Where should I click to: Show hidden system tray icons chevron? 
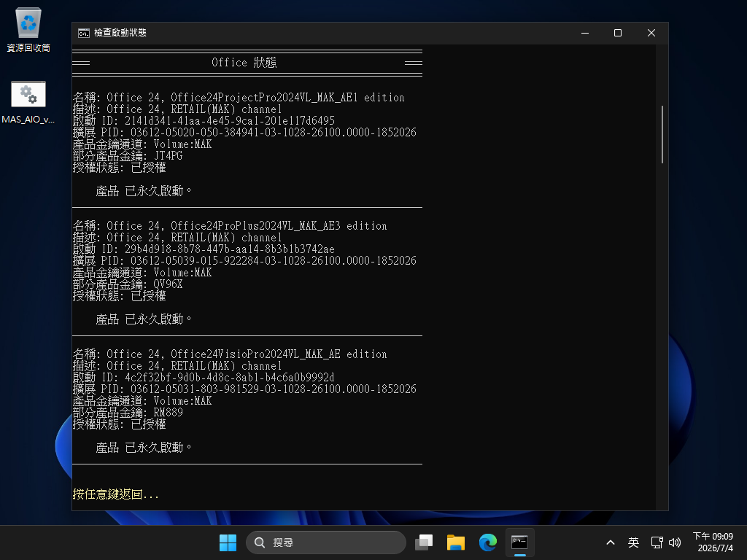coord(611,542)
